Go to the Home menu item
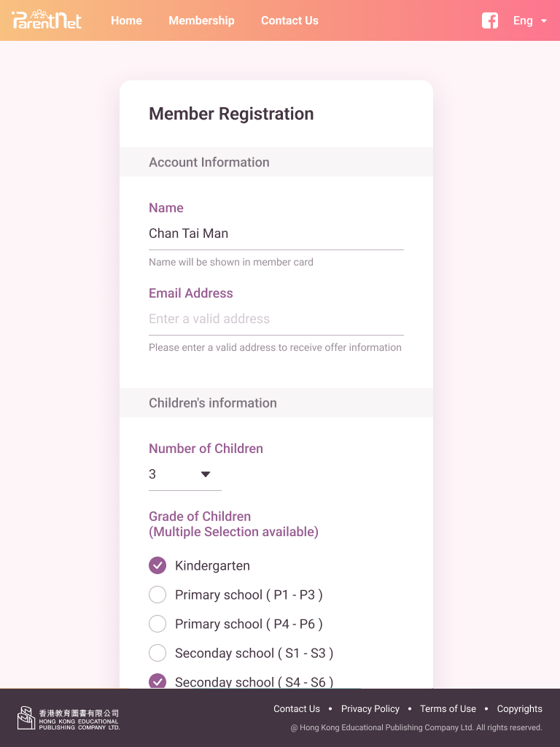The height and width of the screenshot is (747, 560). point(126,20)
